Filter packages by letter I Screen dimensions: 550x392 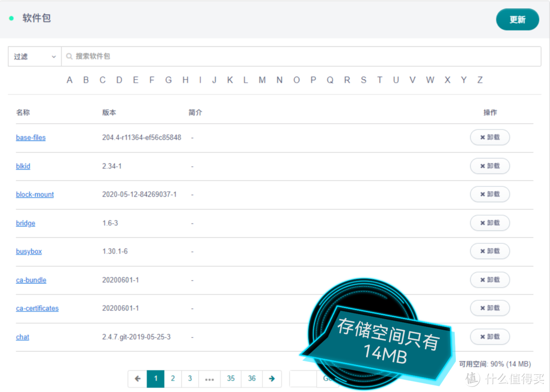click(x=200, y=80)
